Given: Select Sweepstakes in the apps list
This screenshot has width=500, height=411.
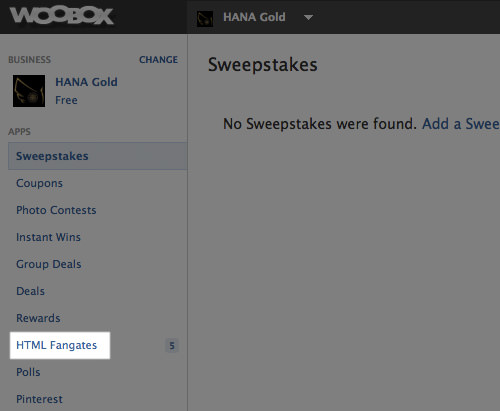Looking at the screenshot, I should [98, 156].
